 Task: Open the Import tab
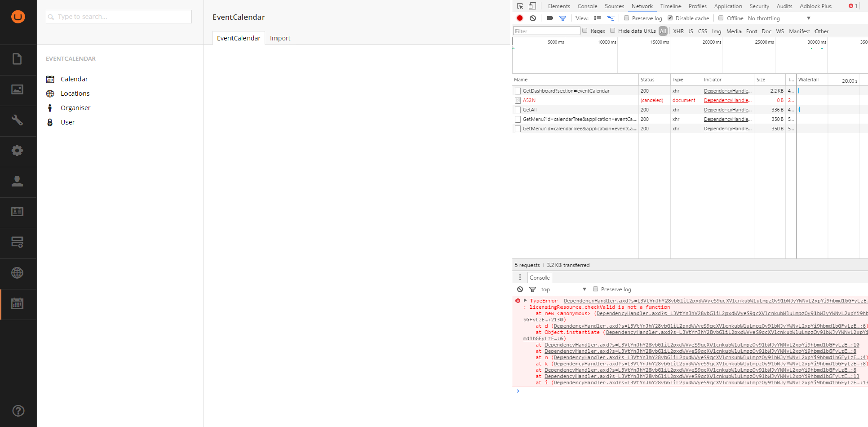280,38
